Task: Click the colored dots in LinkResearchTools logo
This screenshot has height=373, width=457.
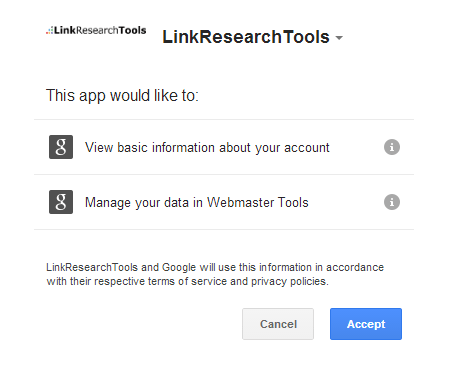Action: point(49,31)
